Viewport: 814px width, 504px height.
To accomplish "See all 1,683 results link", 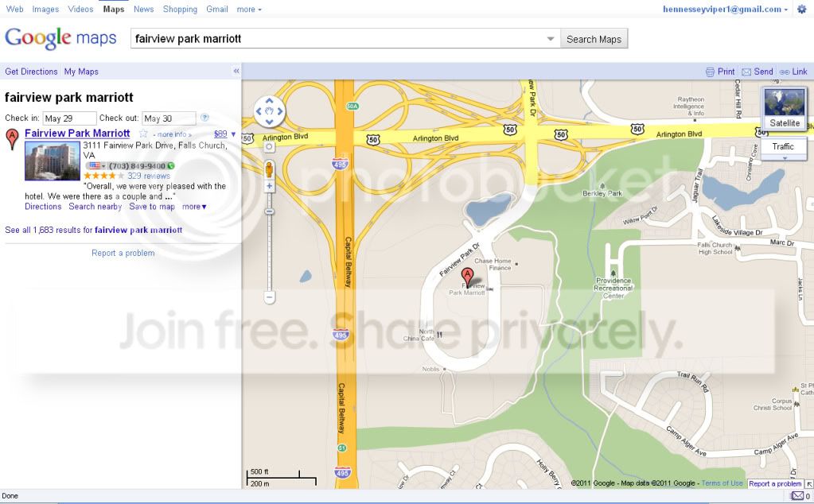I will [93, 230].
